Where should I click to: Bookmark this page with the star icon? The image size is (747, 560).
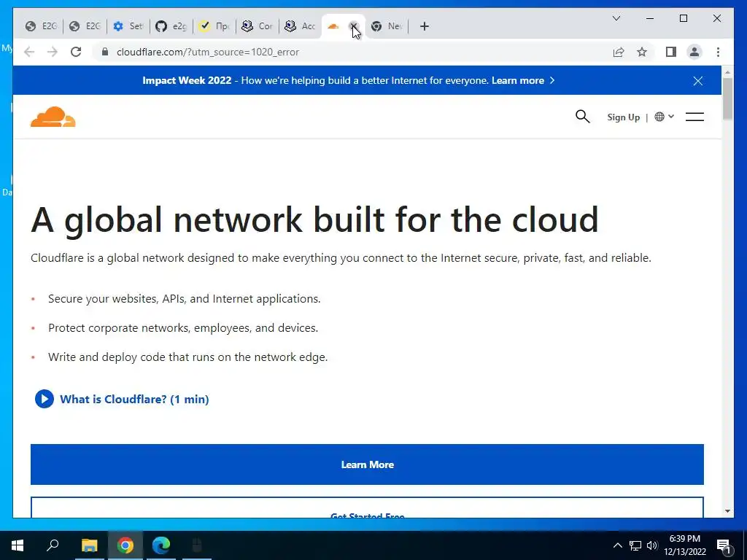click(642, 52)
